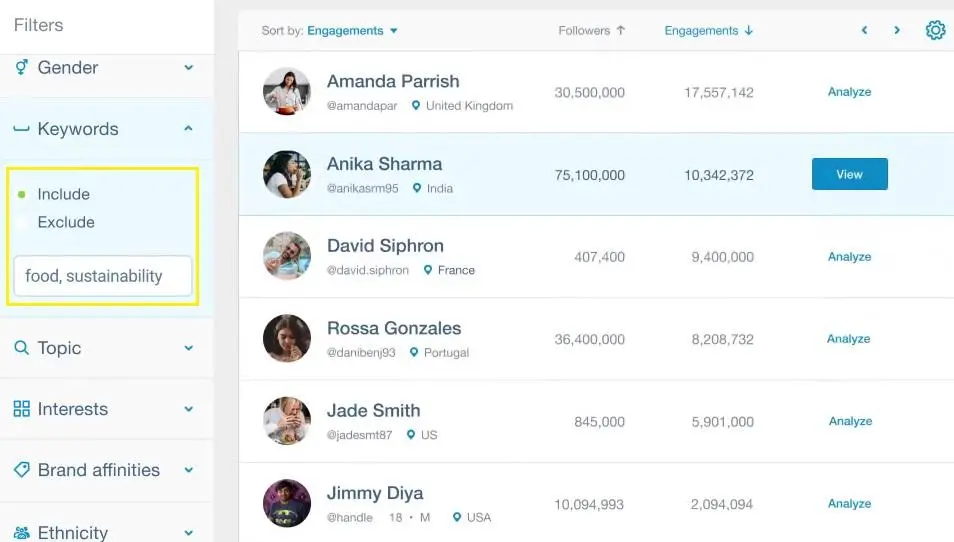Click the Interests grid icon
954x542 pixels.
pos(21,409)
